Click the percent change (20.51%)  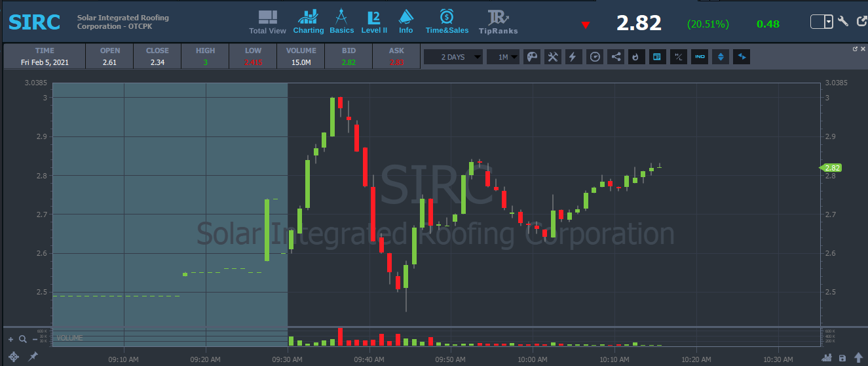point(708,24)
